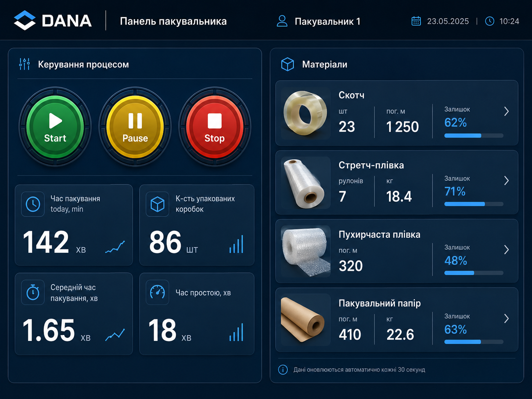Click the calendar icon next to the date

click(416, 21)
